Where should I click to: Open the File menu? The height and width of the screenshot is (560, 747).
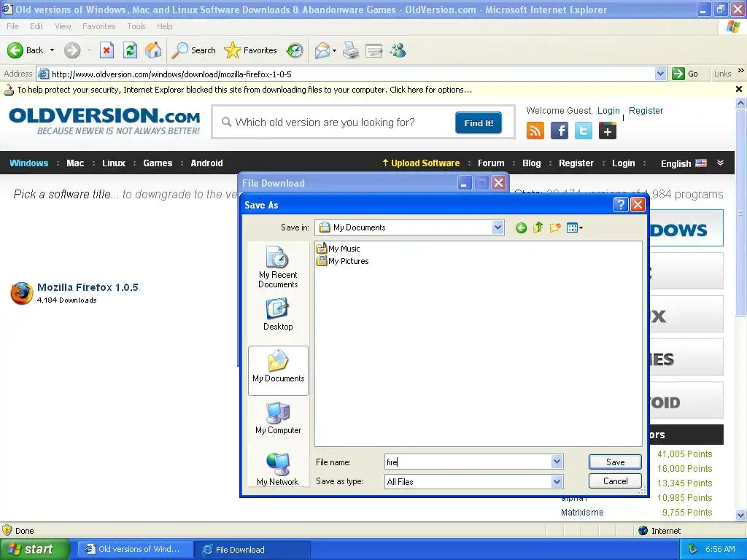pyautogui.click(x=13, y=26)
